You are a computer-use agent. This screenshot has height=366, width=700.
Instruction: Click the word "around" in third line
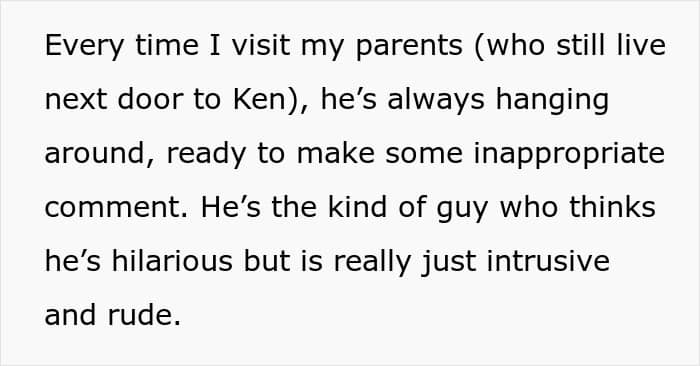coord(95,153)
